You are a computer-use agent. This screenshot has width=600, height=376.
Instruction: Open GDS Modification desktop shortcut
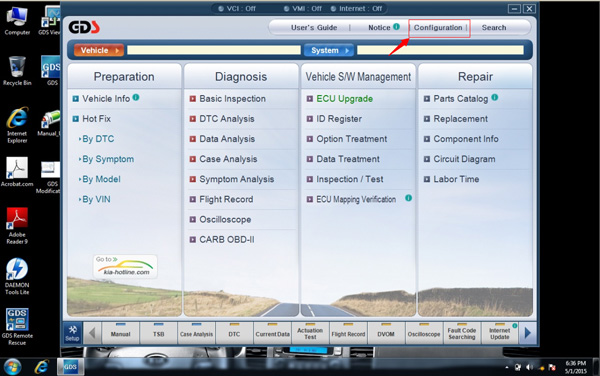50,177
